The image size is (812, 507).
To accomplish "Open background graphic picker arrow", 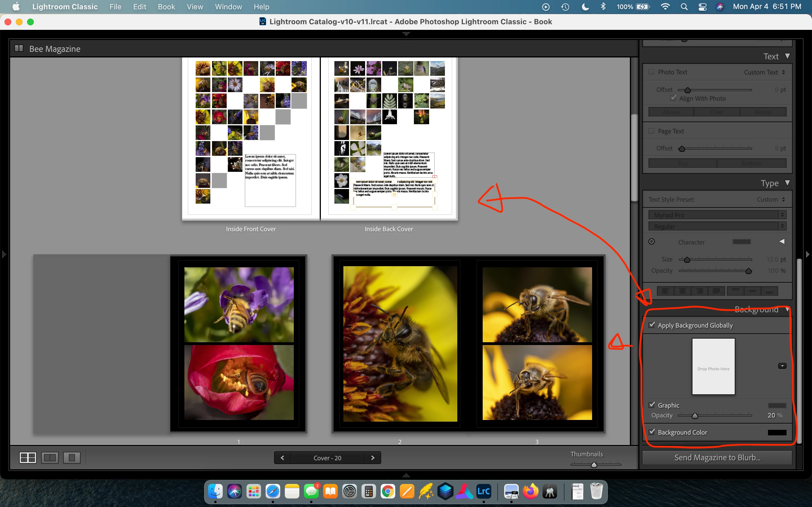I will (782, 366).
